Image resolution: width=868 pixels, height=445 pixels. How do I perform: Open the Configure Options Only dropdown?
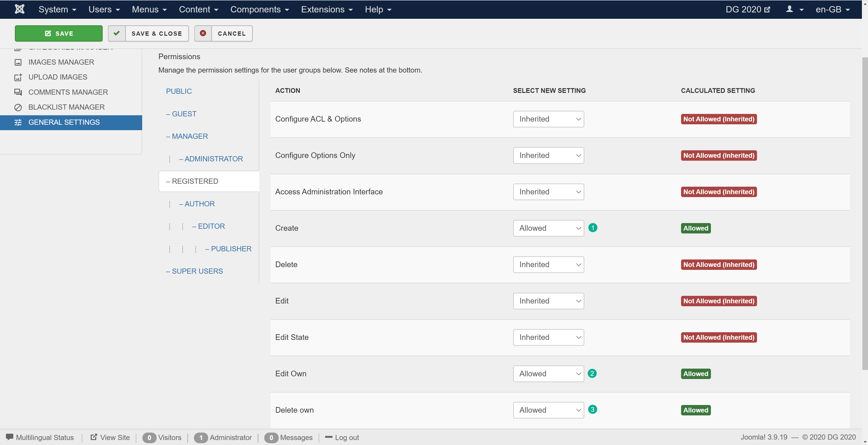point(548,155)
